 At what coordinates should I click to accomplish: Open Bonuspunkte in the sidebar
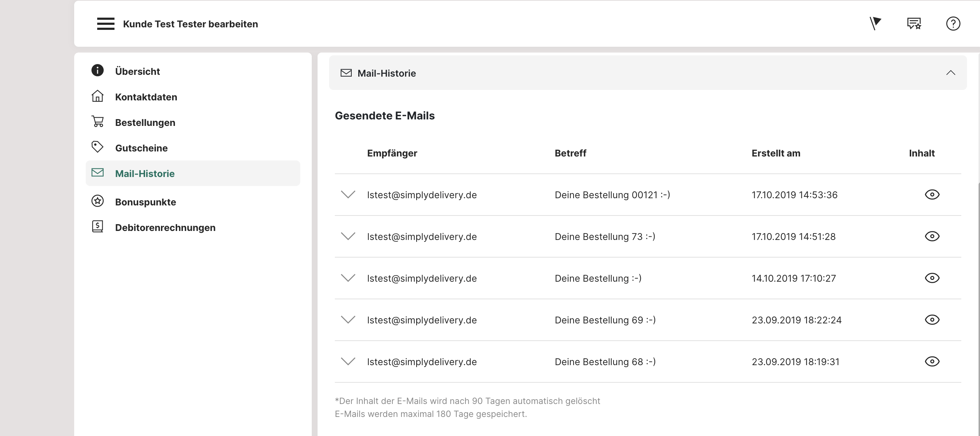145,202
